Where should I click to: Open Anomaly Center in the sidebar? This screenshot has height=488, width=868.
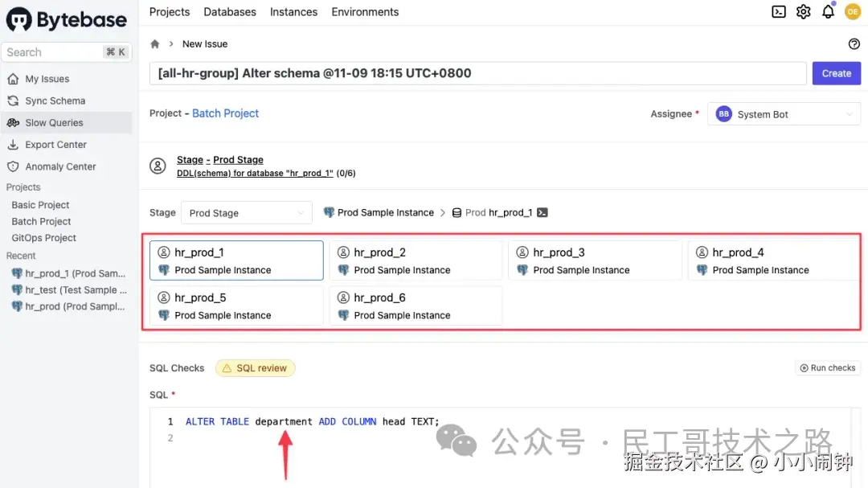click(x=67, y=166)
